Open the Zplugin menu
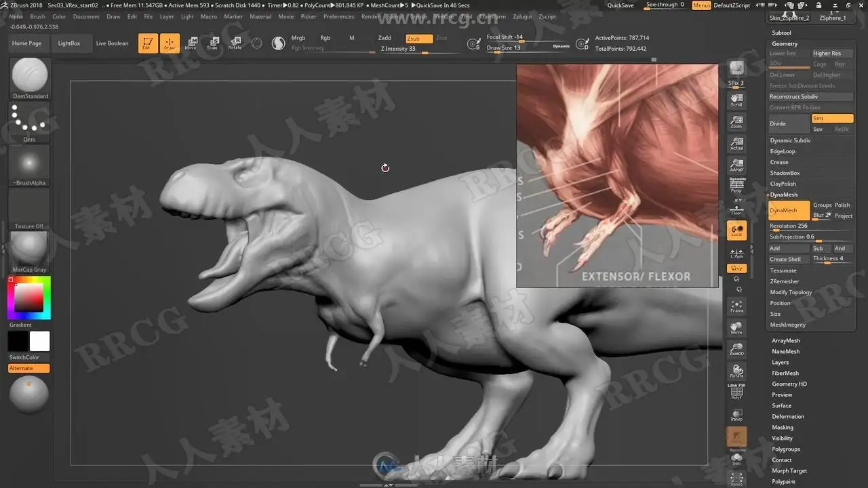 pos(522,16)
